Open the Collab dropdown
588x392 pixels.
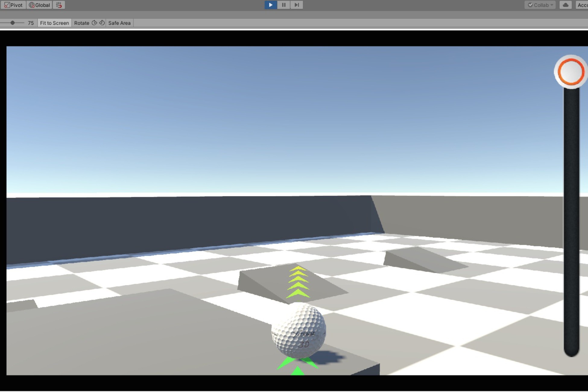pos(552,5)
